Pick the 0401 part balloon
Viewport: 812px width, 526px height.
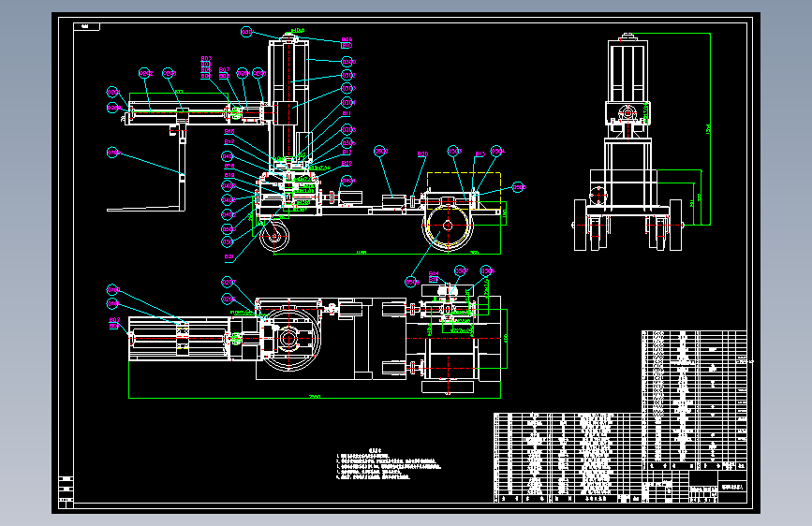pyautogui.click(x=228, y=156)
